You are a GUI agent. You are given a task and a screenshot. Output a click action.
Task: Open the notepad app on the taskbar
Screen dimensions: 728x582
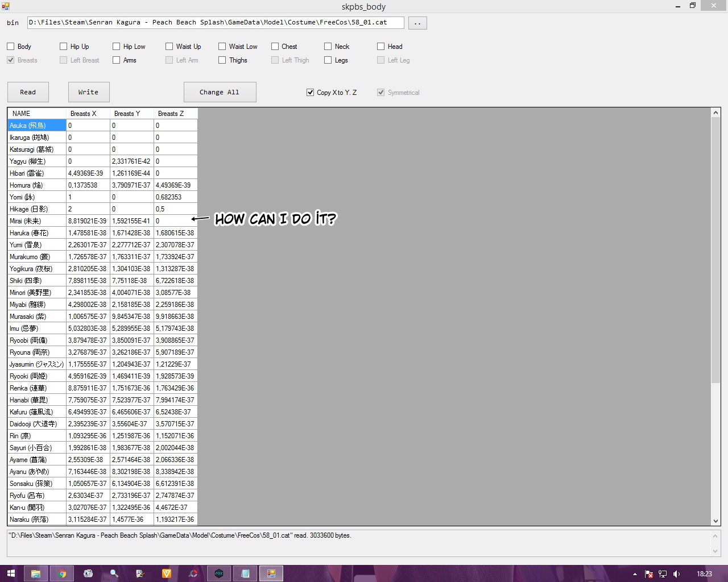click(245, 573)
